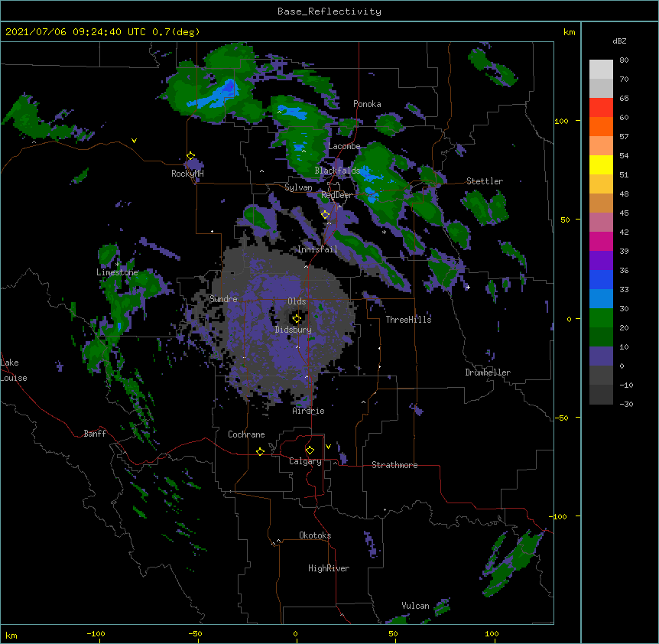This screenshot has width=659, height=644.
Task: Click the Limestone label
Action: pyautogui.click(x=117, y=272)
